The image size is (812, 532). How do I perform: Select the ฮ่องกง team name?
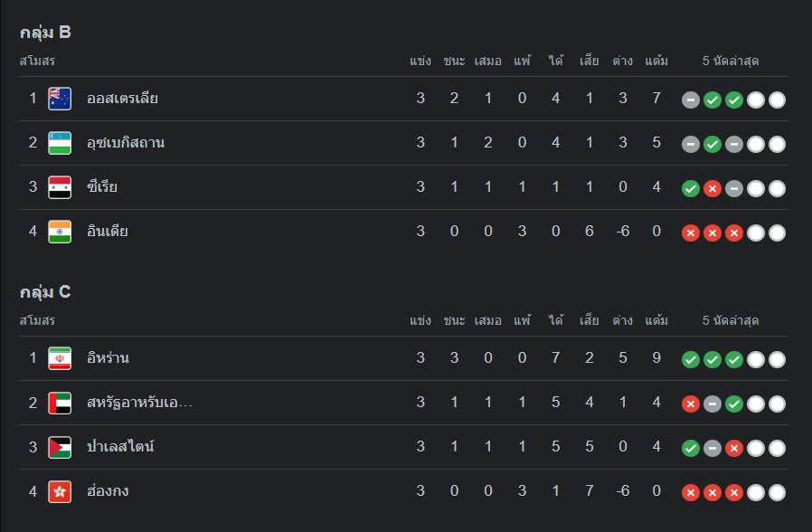click(x=108, y=491)
